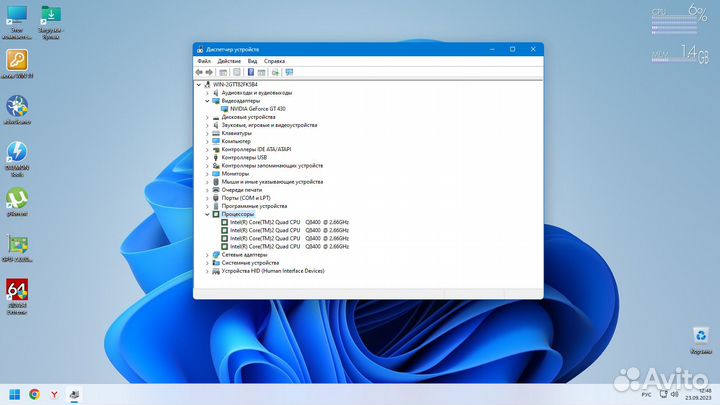
Task: Expand the Клавиатуры category
Action: (x=207, y=133)
